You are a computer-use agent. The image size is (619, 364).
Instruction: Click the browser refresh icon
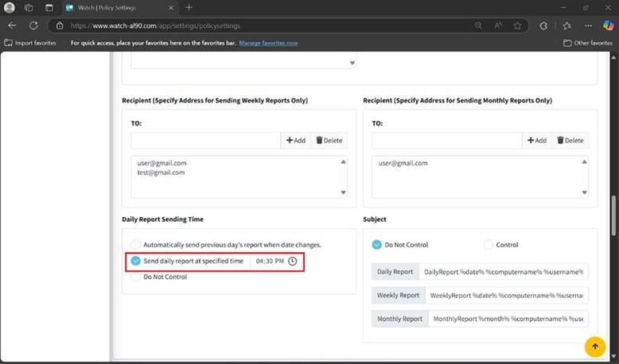pyautogui.click(x=35, y=25)
